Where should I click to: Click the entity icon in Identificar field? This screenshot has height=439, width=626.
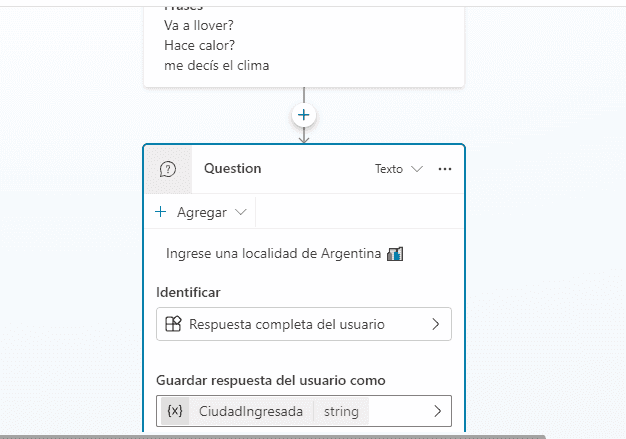pyautogui.click(x=173, y=324)
